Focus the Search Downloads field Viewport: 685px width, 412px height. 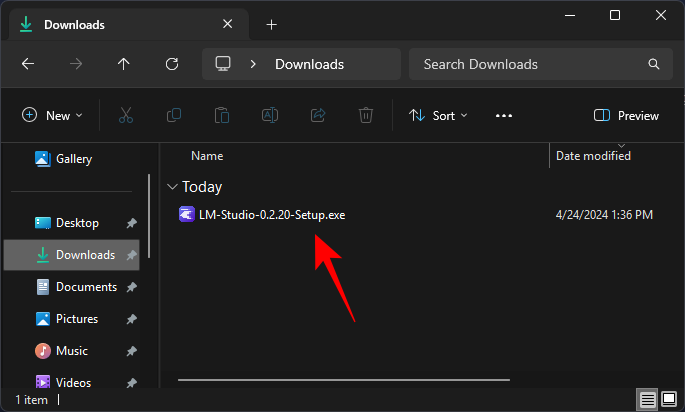(x=540, y=64)
